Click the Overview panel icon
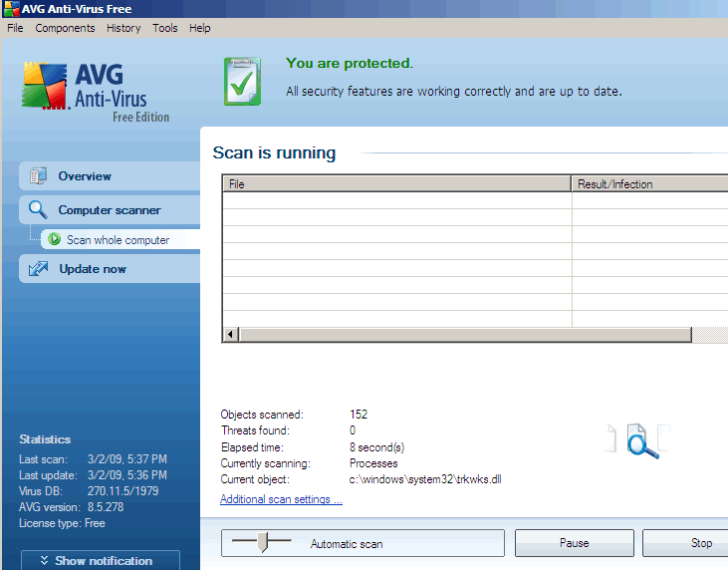The width and height of the screenshot is (728, 570). click(x=38, y=176)
